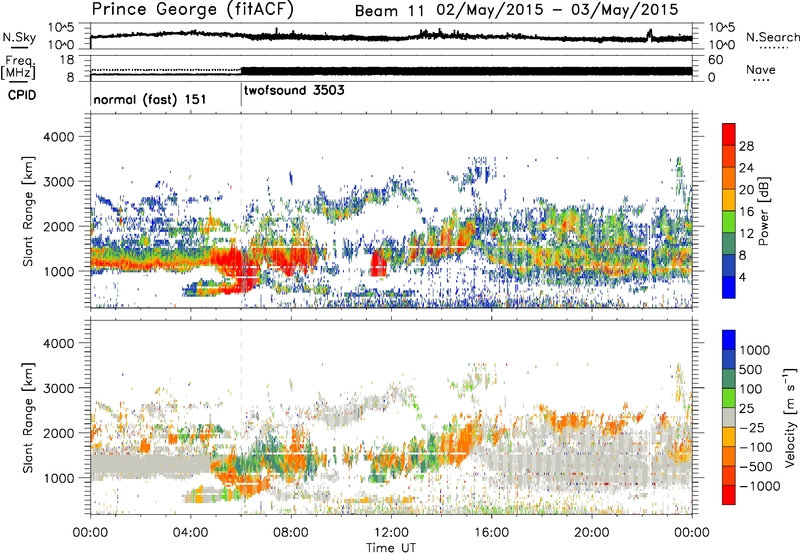Click the '60' Nave axis tick

716,60
